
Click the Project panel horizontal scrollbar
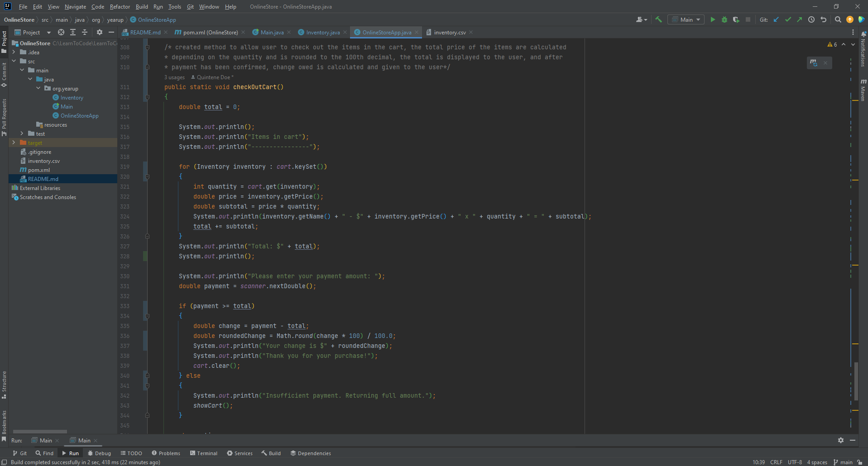pos(40,432)
